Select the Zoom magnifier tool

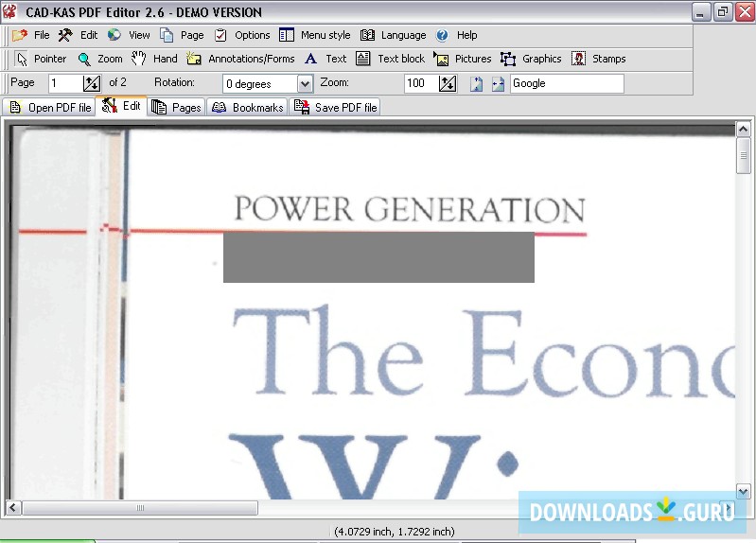click(x=100, y=59)
